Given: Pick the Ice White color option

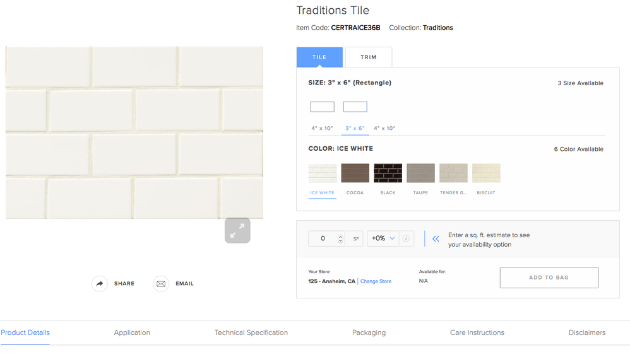Looking at the screenshot, I should tap(322, 173).
